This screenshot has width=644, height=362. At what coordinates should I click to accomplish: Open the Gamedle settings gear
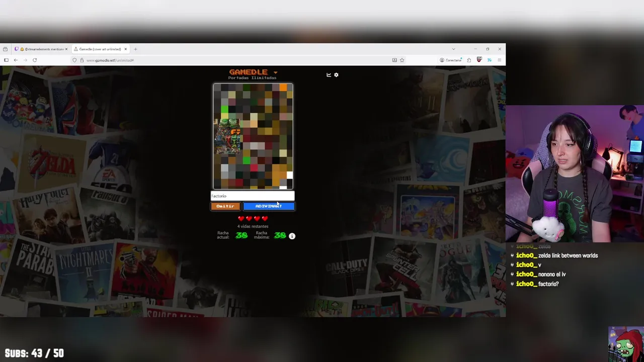pos(336,75)
